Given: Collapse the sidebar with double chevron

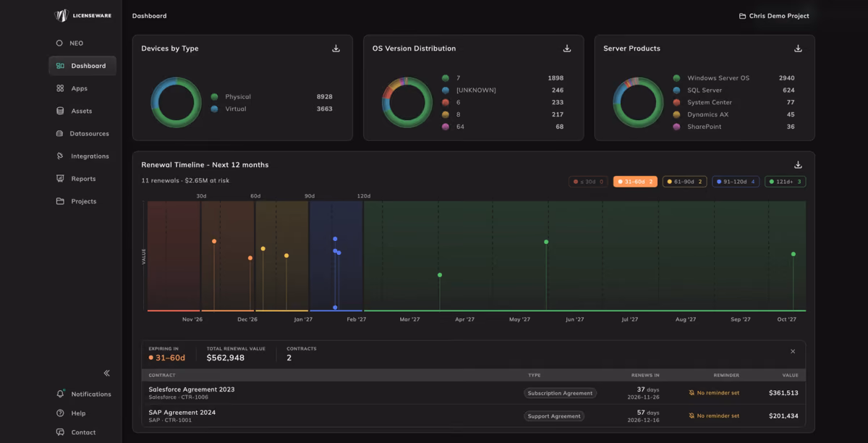Looking at the screenshot, I should click(x=106, y=373).
